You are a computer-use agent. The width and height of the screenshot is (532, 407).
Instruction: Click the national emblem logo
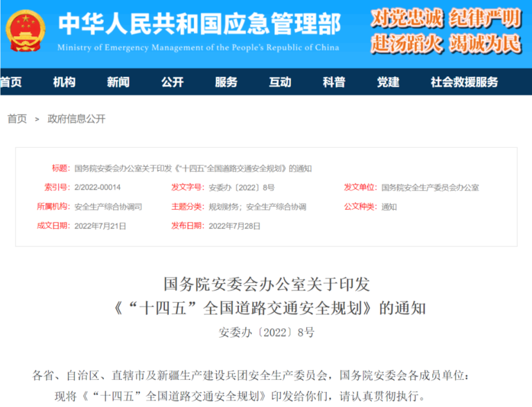pos(26,31)
